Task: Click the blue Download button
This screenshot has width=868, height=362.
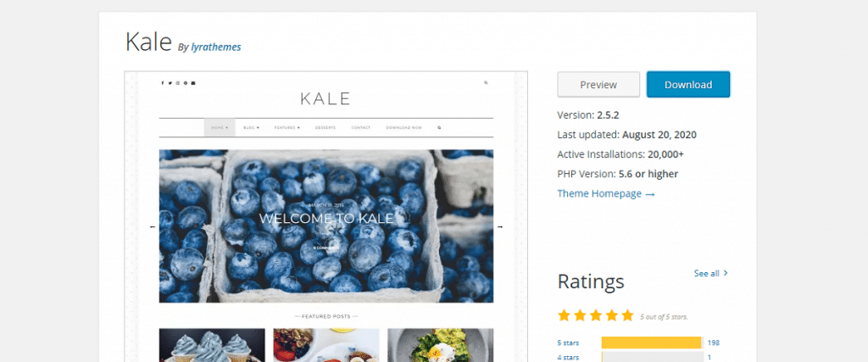Action: click(x=688, y=85)
